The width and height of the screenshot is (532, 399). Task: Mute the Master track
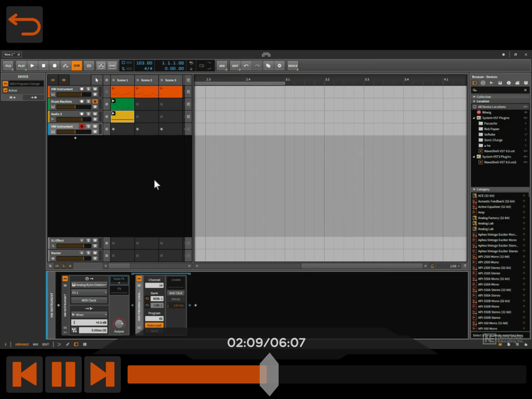click(x=95, y=253)
